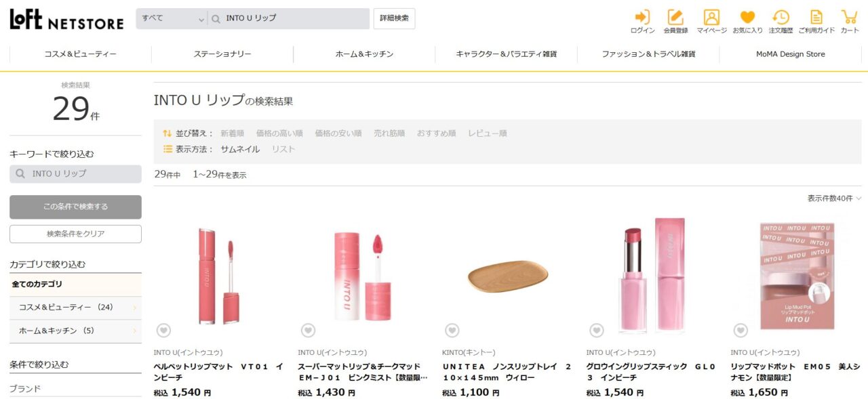Open the ベルベットリップマット VT01 product image
This screenshot has width=868, height=399.
tap(218, 275)
